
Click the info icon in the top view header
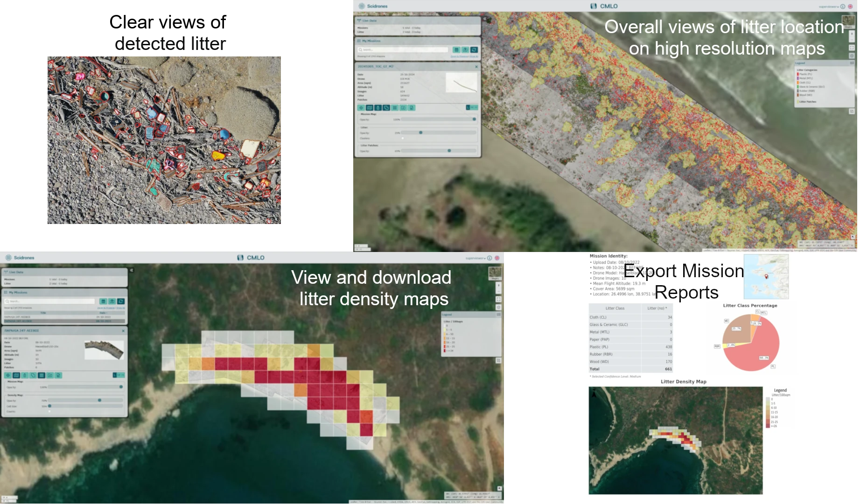843,7
